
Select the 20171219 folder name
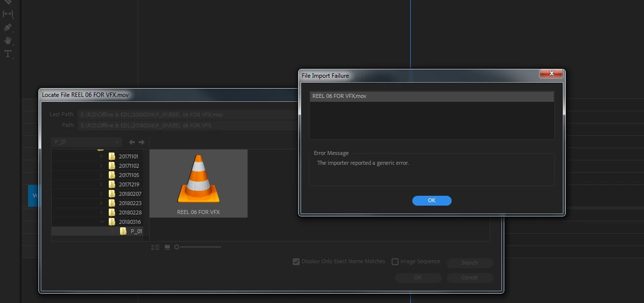click(x=129, y=184)
